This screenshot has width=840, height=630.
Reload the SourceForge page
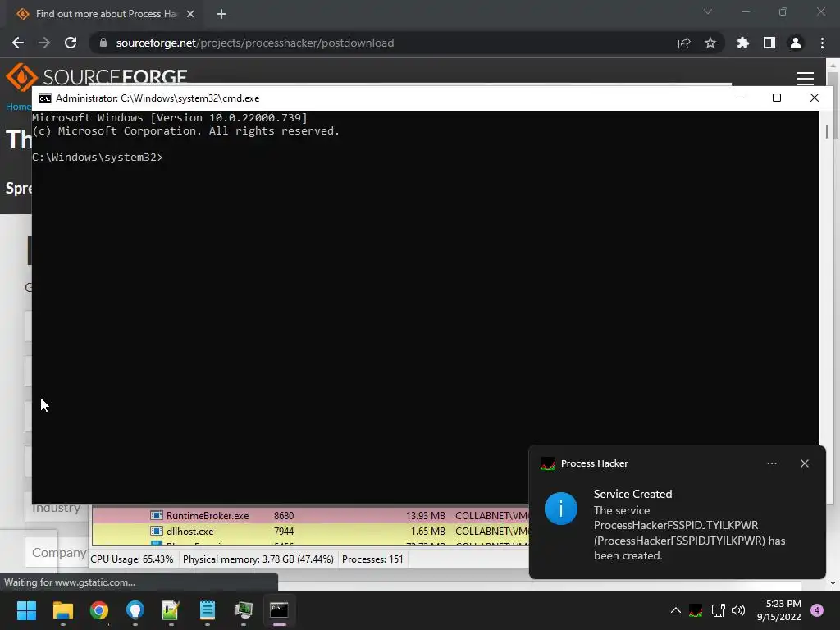tap(71, 43)
